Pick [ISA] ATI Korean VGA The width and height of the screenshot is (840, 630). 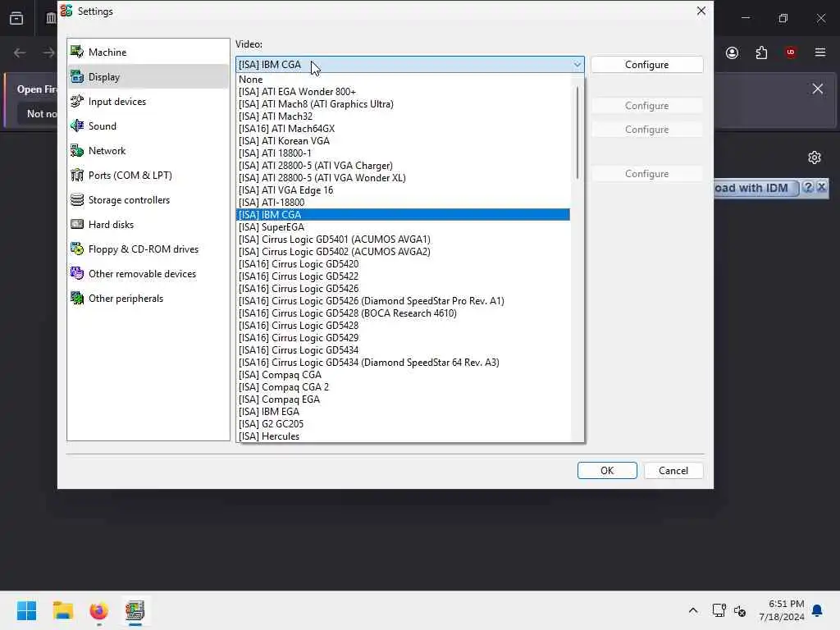tap(403, 141)
